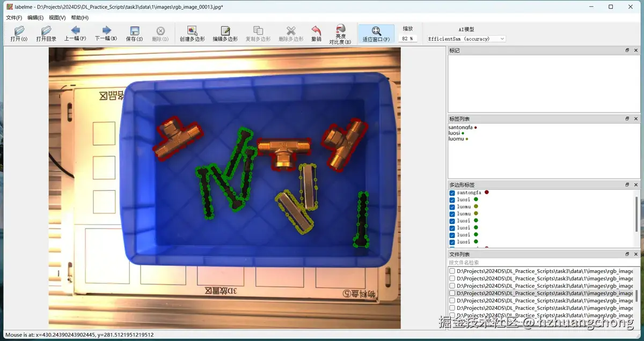Image resolution: width=644 pixels, height=341 pixels.
Task: Open the 编辑(E) menu
Action: coord(35,18)
